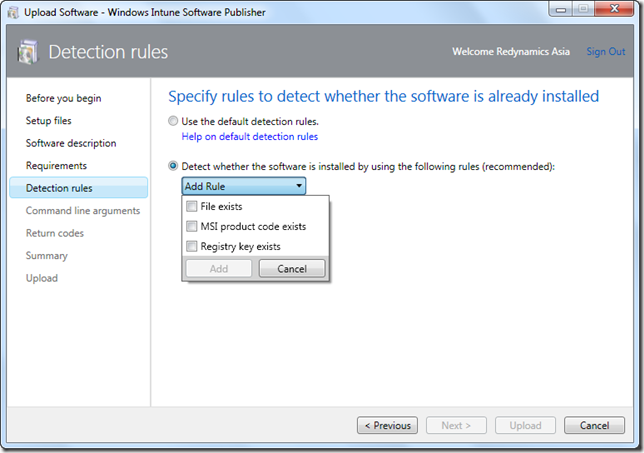Viewport: 644px width, 453px height.
Task: Select Upload step in sidebar
Action: tap(41, 278)
